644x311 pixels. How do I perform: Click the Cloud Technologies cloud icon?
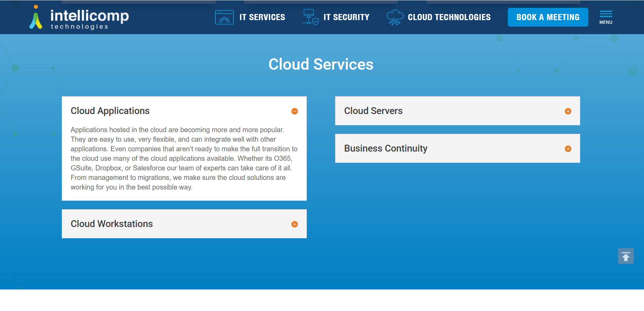click(395, 17)
